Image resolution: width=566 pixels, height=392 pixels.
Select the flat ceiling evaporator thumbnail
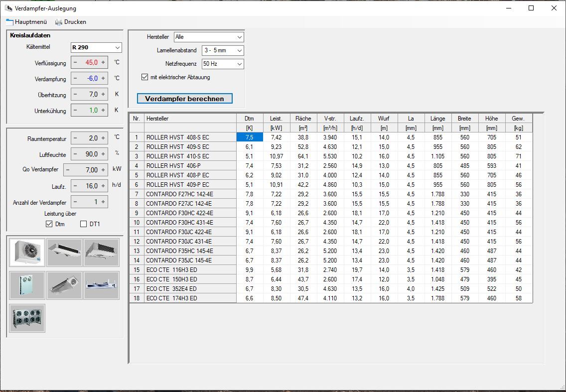click(x=64, y=253)
